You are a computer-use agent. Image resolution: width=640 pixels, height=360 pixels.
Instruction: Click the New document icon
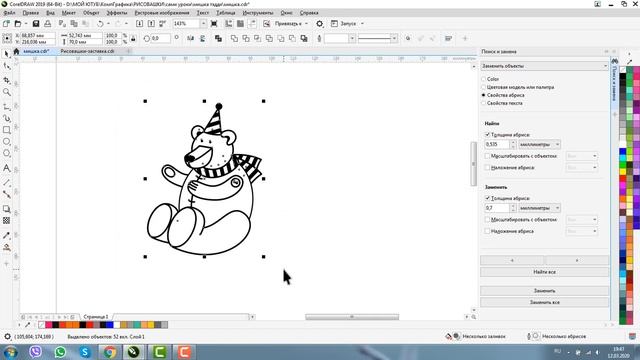(6, 24)
